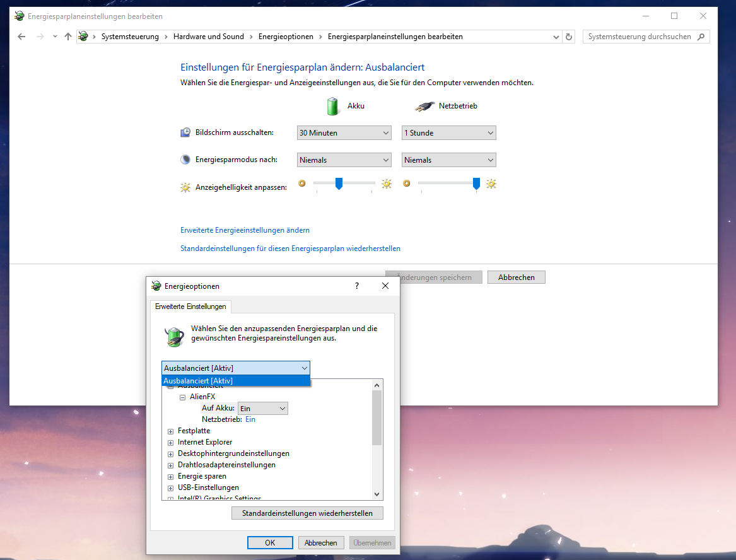Click Hardware und Sound breadcrumb

[208, 37]
